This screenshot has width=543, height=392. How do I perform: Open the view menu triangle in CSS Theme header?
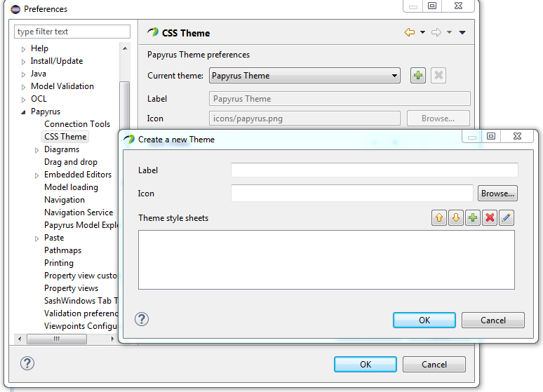tap(462, 32)
